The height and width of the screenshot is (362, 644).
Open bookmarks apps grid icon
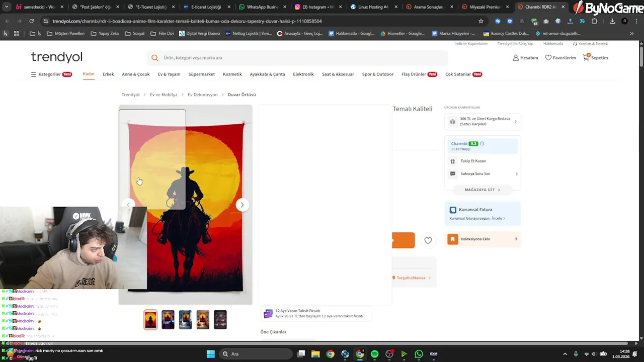pyautogui.click(x=16, y=33)
